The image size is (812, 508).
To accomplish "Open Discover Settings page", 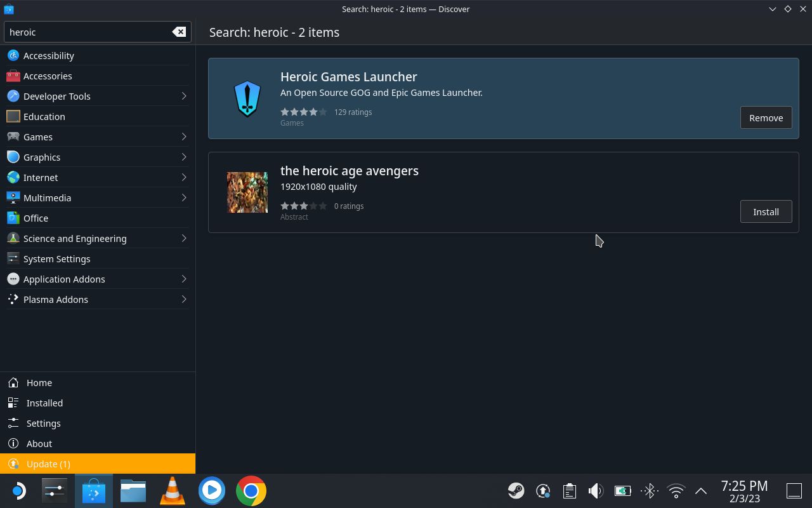I will point(98,423).
